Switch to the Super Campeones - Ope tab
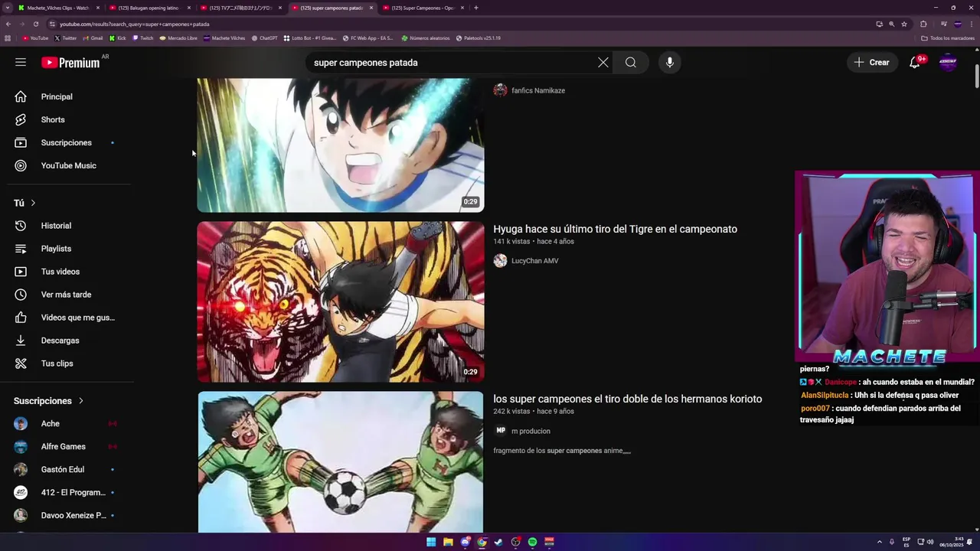 423,8
